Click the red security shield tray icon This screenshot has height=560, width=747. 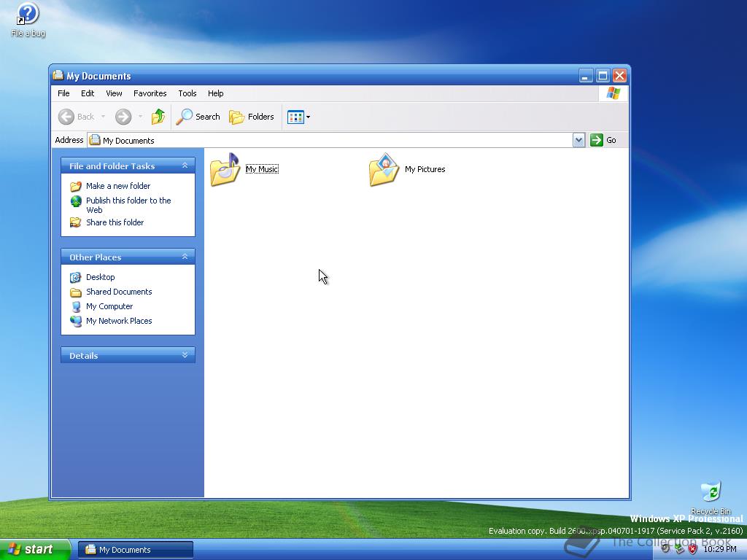693,549
